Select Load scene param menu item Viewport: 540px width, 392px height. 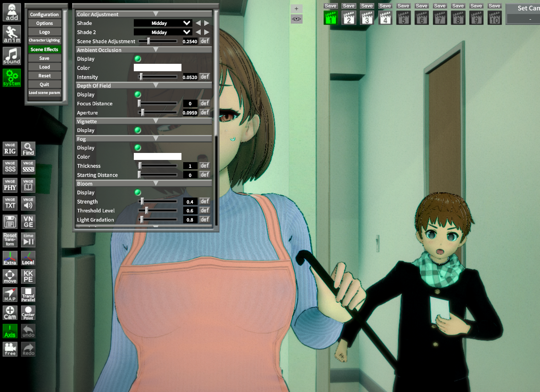coord(44,93)
